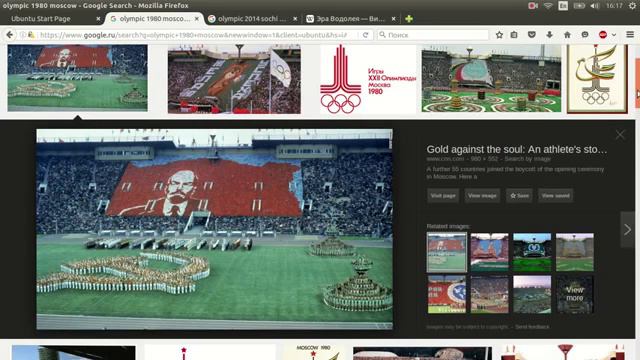Open the system settings gear menu
Screen dimensions: 640x360
coord(633,6)
